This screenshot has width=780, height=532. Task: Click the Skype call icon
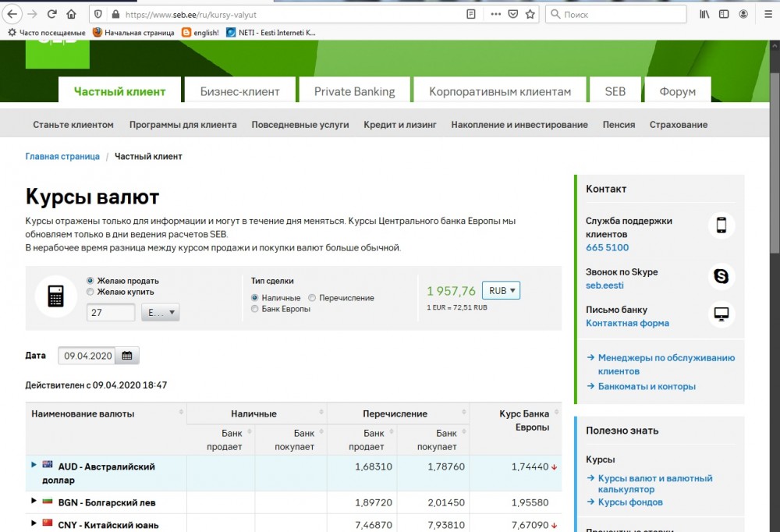[x=721, y=276]
